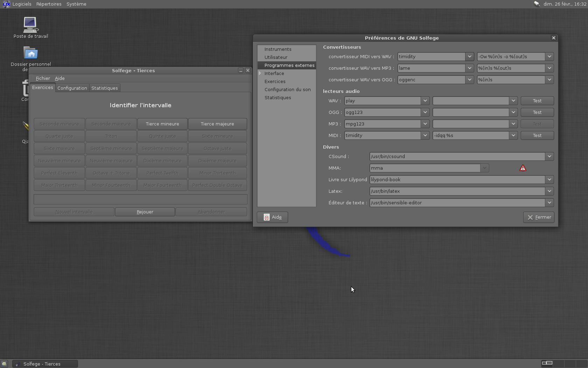
Task: Click the distribution logo in the top panel
Action: 6,4
